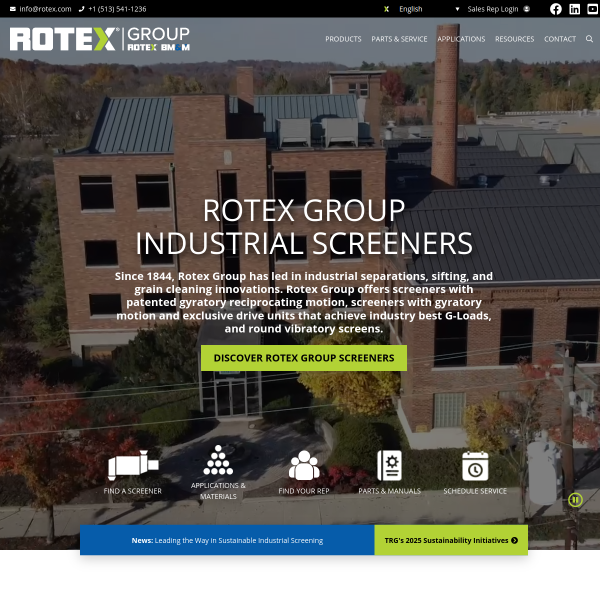Viewport: 600px width, 600px height.
Task: Pause the background video
Action: (575, 499)
